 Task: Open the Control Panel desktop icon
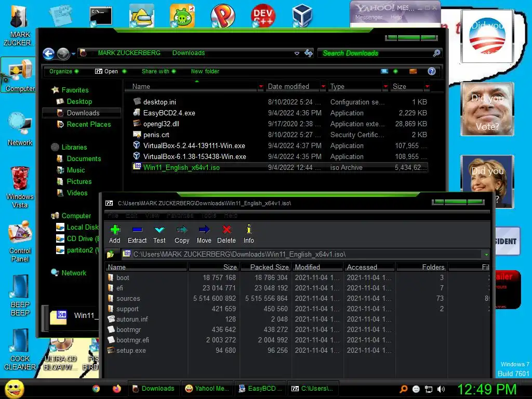[20, 241]
